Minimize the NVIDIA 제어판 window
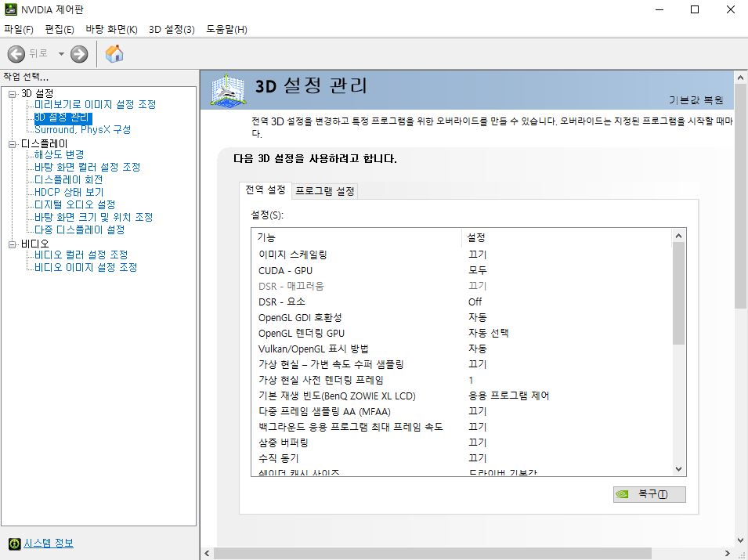748x560 pixels. pyautogui.click(x=660, y=9)
